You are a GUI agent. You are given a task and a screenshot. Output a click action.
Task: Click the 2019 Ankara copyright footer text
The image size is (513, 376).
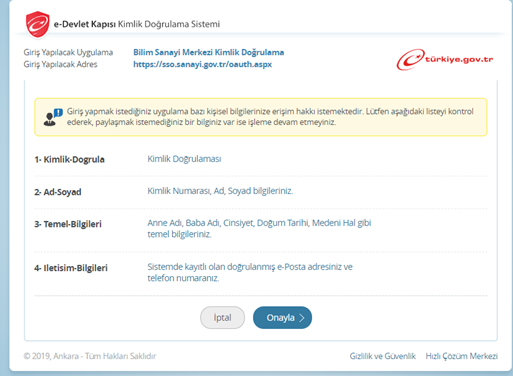[90, 356]
